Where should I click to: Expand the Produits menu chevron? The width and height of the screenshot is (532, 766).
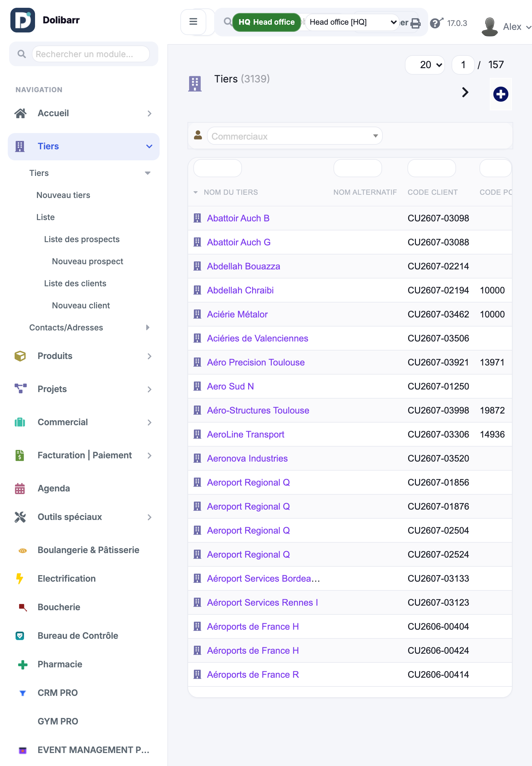[149, 356]
